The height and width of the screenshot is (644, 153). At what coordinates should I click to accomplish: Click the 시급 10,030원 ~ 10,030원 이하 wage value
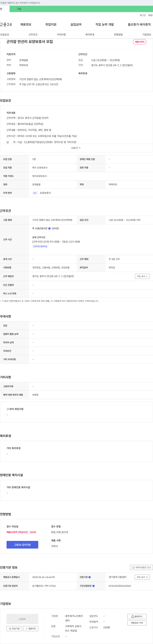click(x=124, y=220)
